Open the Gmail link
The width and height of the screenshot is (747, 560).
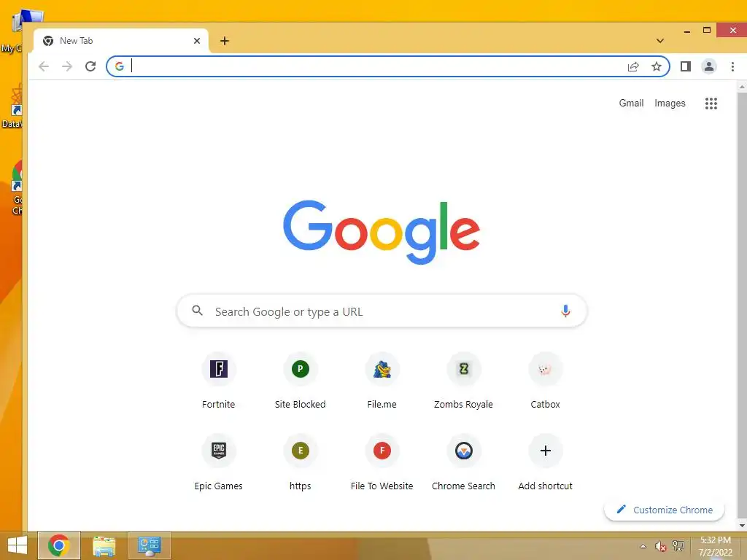click(x=631, y=104)
